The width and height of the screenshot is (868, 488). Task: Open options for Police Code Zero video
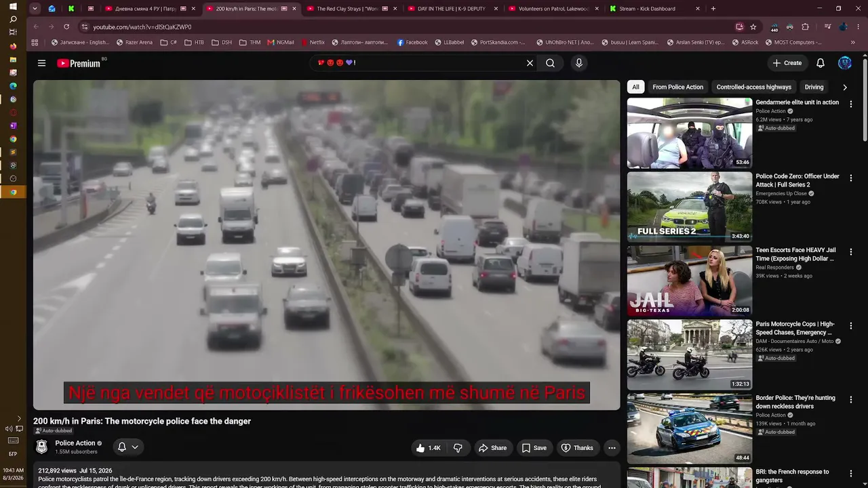pyautogui.click(x=851, y=178)
